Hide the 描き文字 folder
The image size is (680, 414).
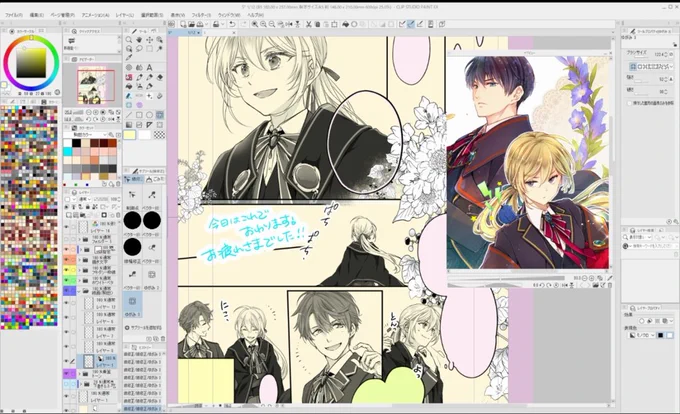tap(66, 260)
